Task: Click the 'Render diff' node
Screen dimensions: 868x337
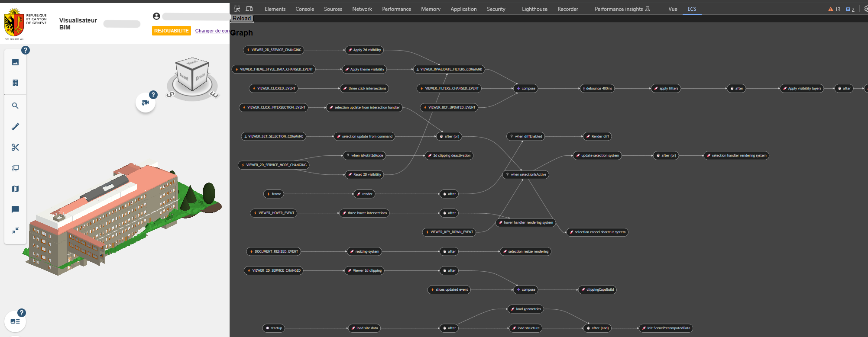Action: [597, 136]
